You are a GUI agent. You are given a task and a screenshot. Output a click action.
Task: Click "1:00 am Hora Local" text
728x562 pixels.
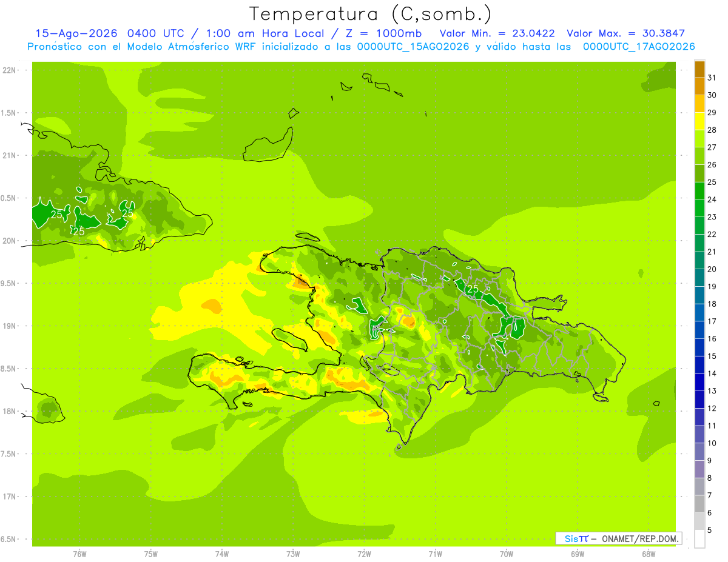[265, 33]
